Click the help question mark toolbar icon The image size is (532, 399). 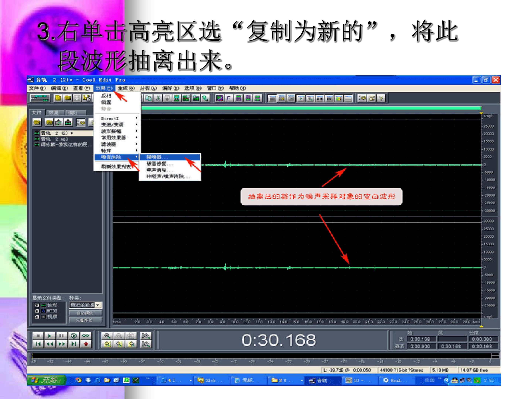click(x=381, y=98)
